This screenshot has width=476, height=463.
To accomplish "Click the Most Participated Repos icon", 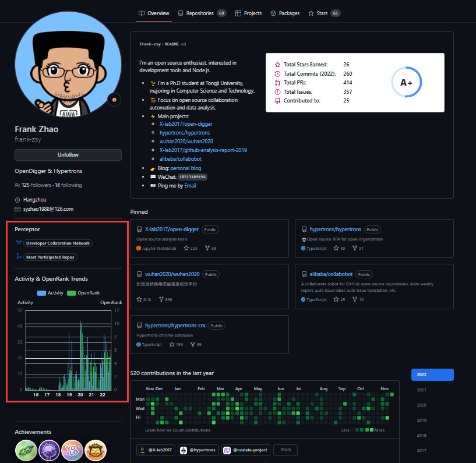I will tap(19, 257).
